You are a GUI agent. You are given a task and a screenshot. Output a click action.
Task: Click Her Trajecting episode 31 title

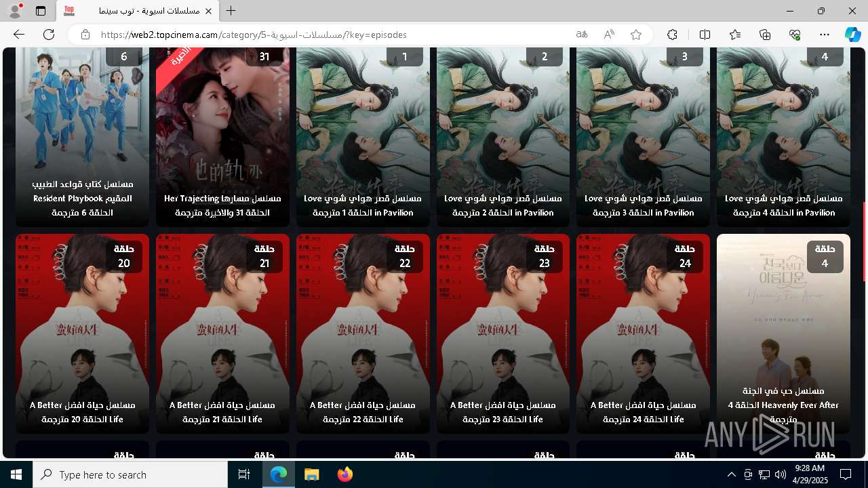pos(222,205)
